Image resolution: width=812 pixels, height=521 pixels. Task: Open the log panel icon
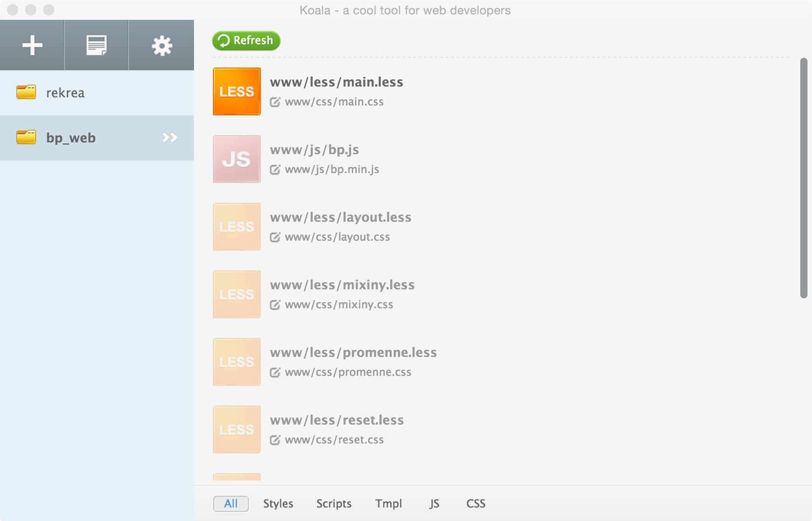[x=97, y=45]
